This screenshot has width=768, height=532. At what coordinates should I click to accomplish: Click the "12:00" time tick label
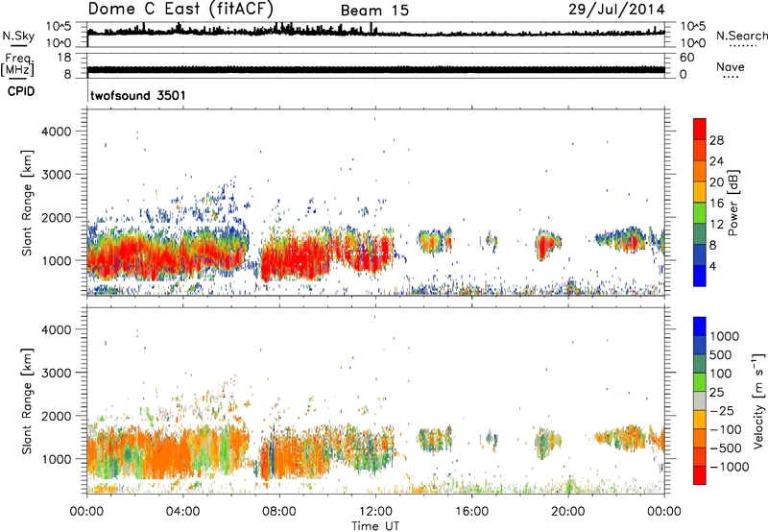tap(375, 512)
